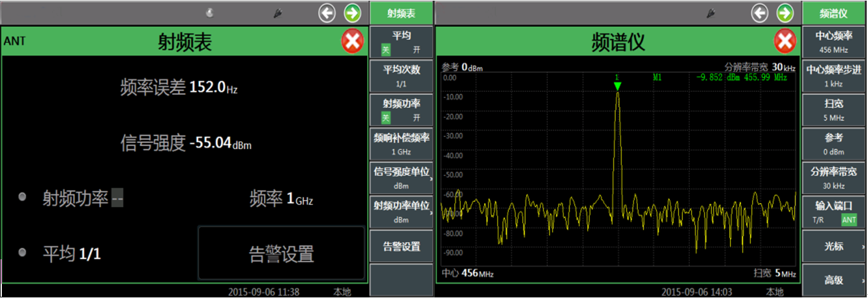Viewport: 868px width, 298px height.
Task: Click the green forward arrow above 频谱仪 panel
Action: [x=785, y=12]
